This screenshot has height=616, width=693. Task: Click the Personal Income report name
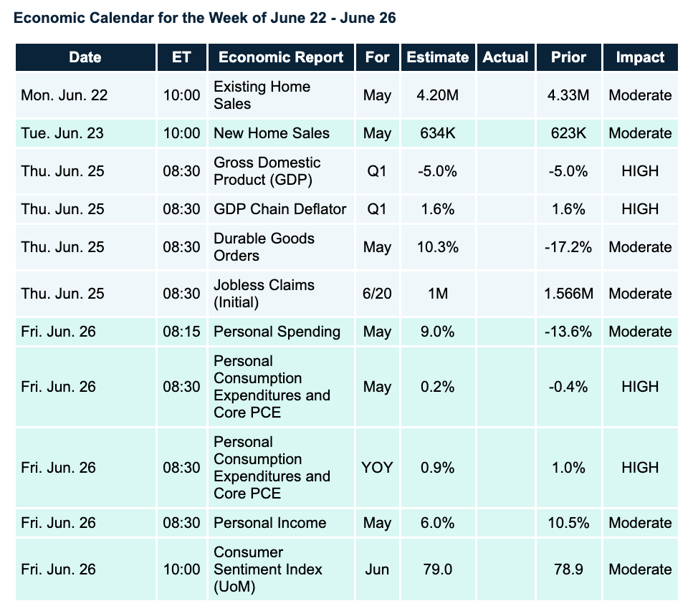tap(269, 523)
